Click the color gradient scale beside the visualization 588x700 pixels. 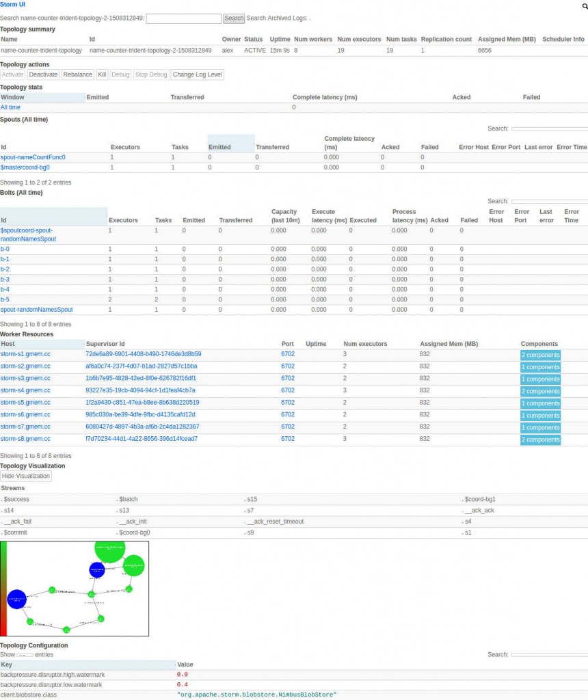tap(5, 588)
